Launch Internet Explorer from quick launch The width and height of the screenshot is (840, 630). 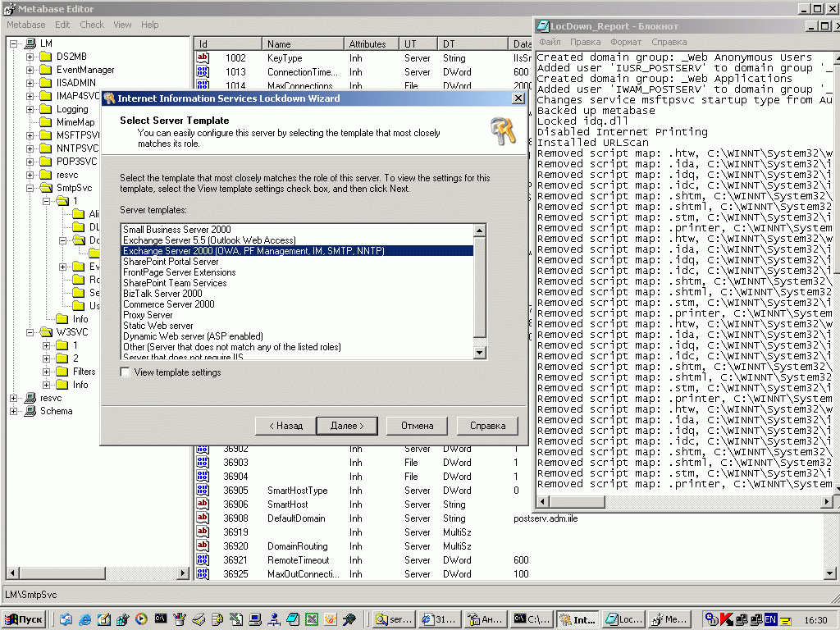click(84, 619)
